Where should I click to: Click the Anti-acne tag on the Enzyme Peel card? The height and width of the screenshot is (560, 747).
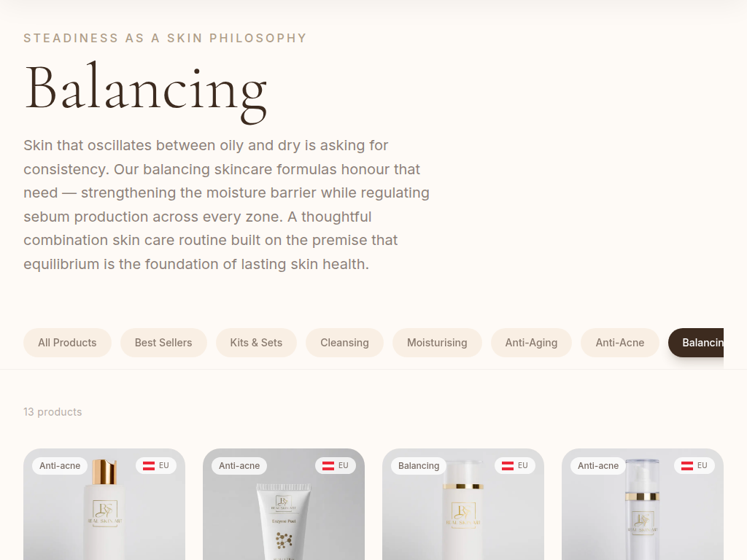point(239,465)
